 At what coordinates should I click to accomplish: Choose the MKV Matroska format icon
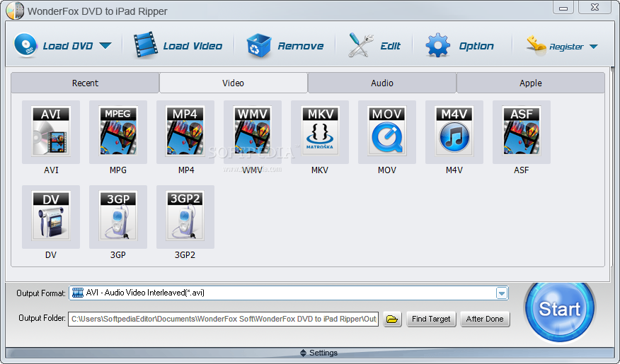(320, 132)
